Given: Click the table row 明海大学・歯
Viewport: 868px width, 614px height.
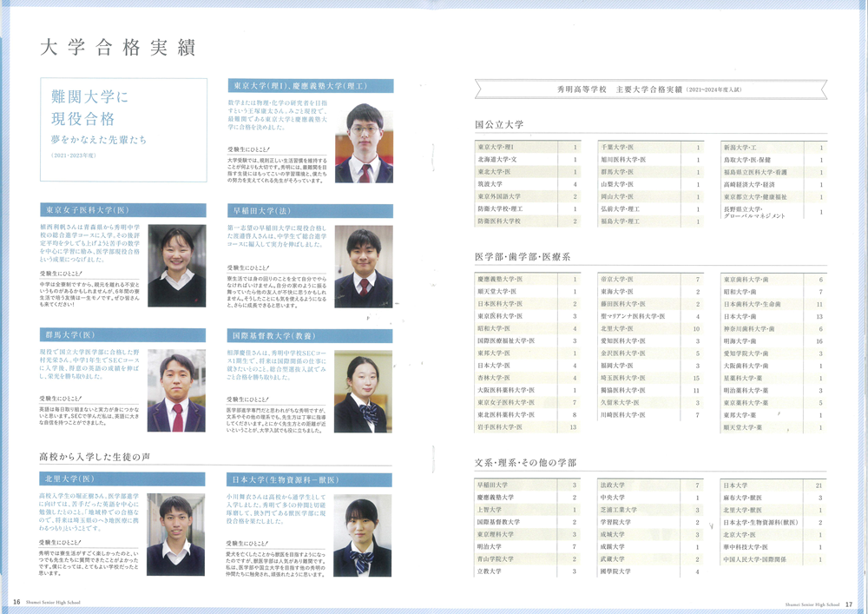Looking at the screenshot, I should coord(774,341).
